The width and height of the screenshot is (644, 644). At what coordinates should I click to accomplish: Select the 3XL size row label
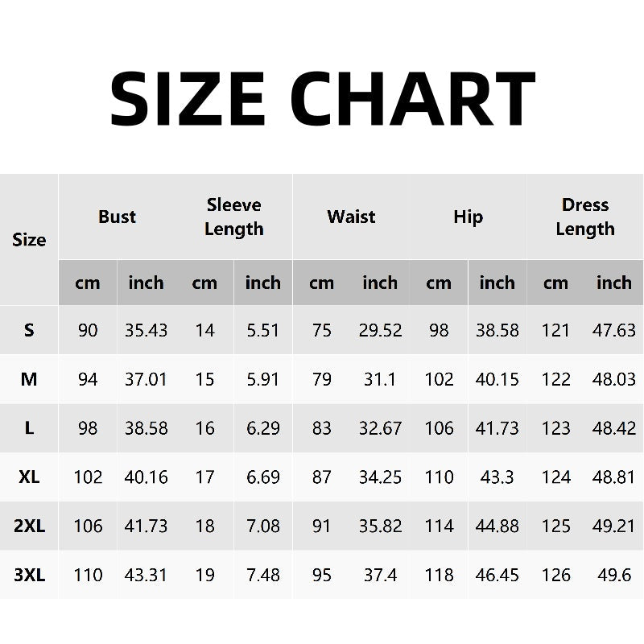point(29,576)
